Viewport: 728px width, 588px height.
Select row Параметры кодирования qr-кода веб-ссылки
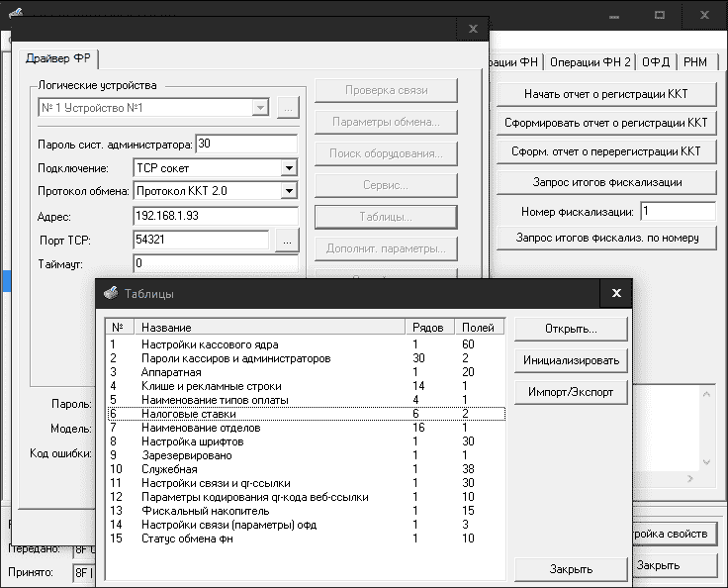point(306,497)
